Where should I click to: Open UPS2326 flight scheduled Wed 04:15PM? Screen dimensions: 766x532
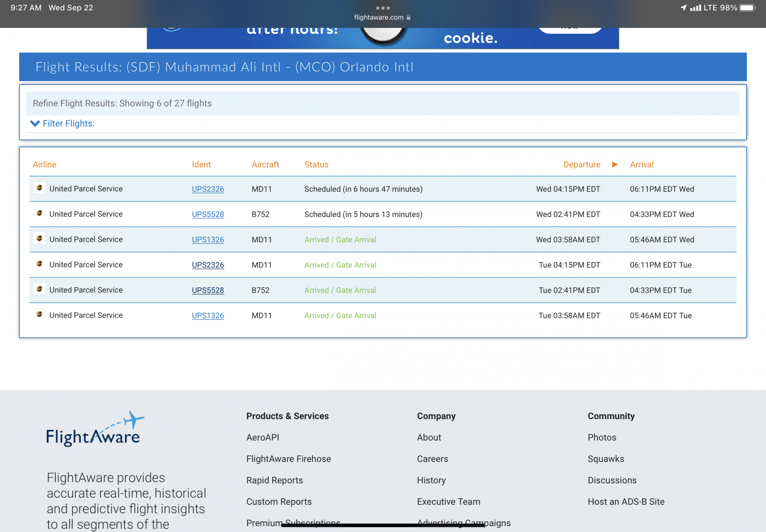pyautogui.click(x=208, y=189)
